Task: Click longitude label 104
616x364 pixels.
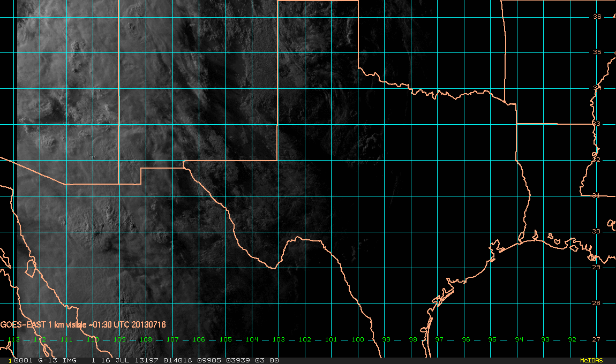Action: 252,339
